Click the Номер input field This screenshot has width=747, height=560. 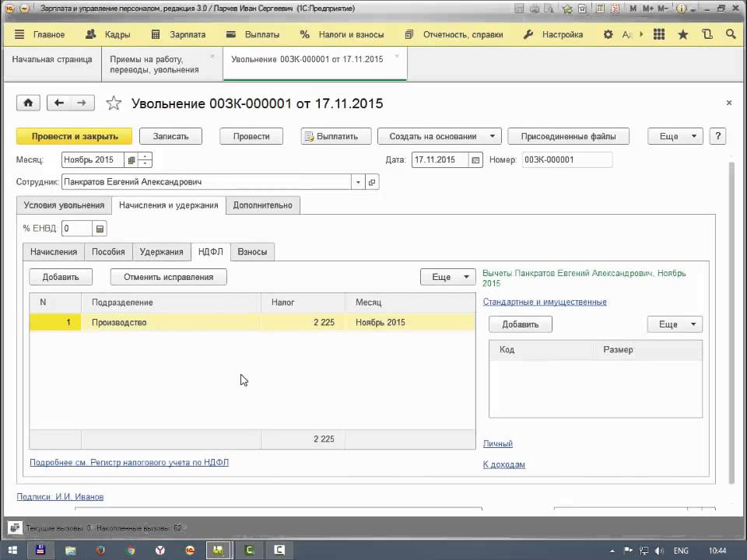[567, 160]
